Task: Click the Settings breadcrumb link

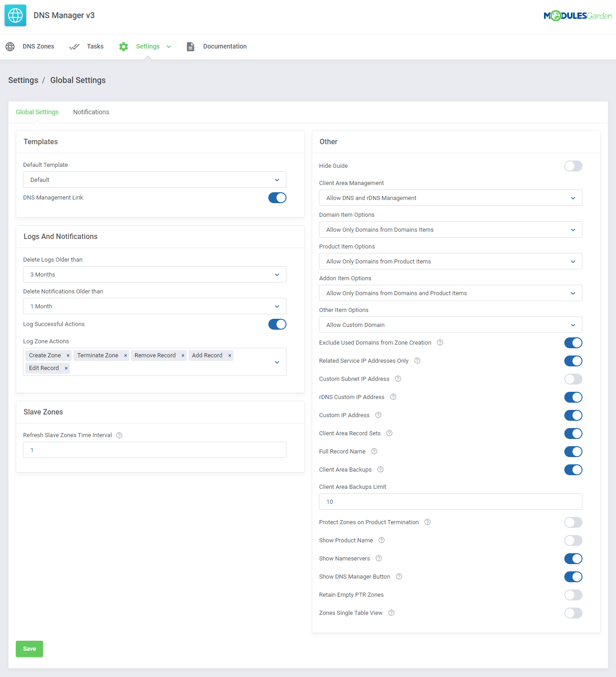Action: pos(23,80)
